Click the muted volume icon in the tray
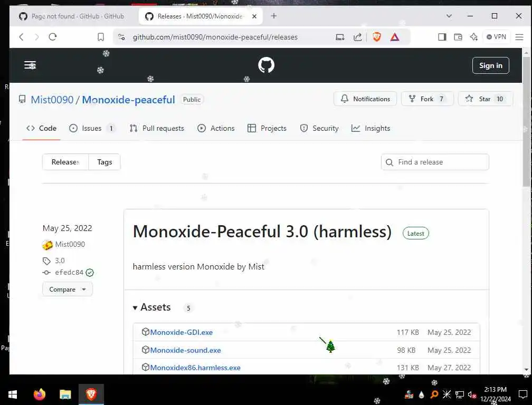Screen dimensions: 532x405 [x=472, y=394]
